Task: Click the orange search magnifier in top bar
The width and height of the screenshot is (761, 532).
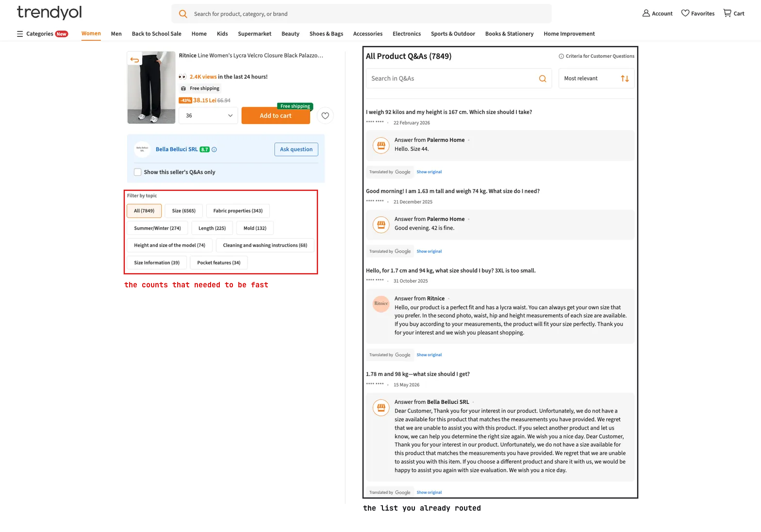Action: pyautogui.click(x=183, y=14)
